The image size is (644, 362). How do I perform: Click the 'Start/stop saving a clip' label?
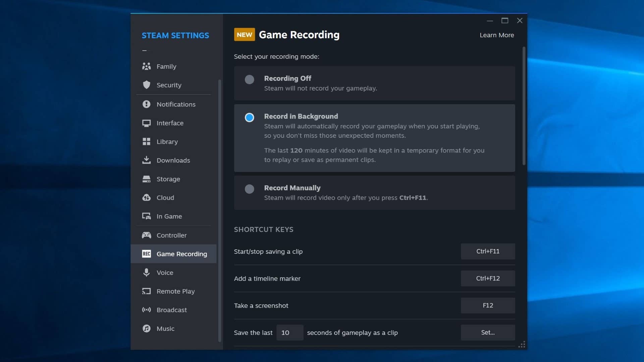[x=268, y=251]
